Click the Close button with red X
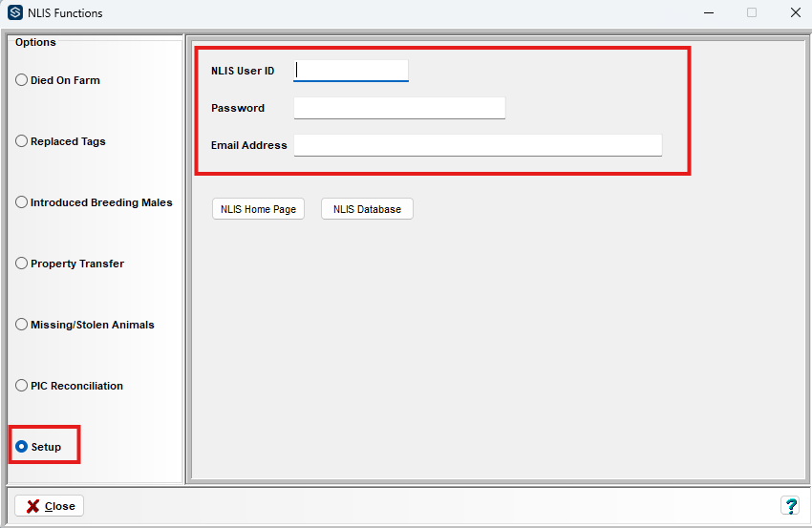The width and height of the screenshot is (812, 528). click(49, 506)
